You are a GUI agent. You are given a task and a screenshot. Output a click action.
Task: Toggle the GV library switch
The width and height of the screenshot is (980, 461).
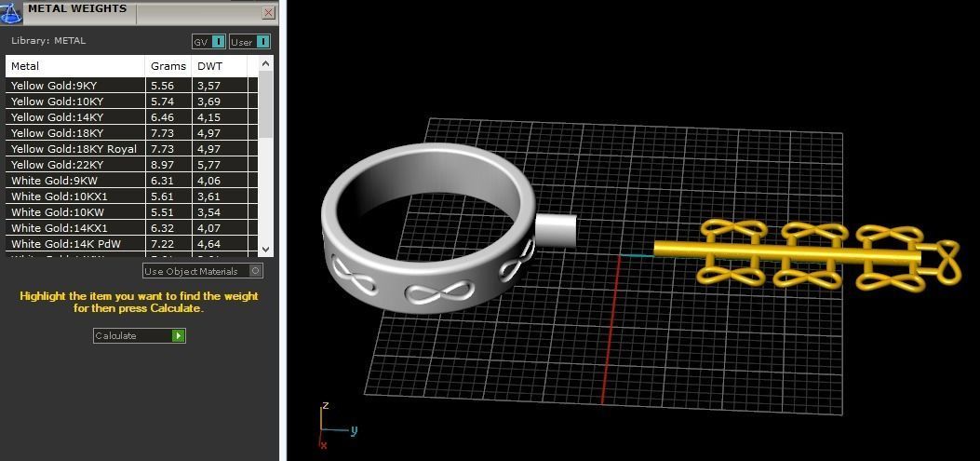(x=208, y=42)
